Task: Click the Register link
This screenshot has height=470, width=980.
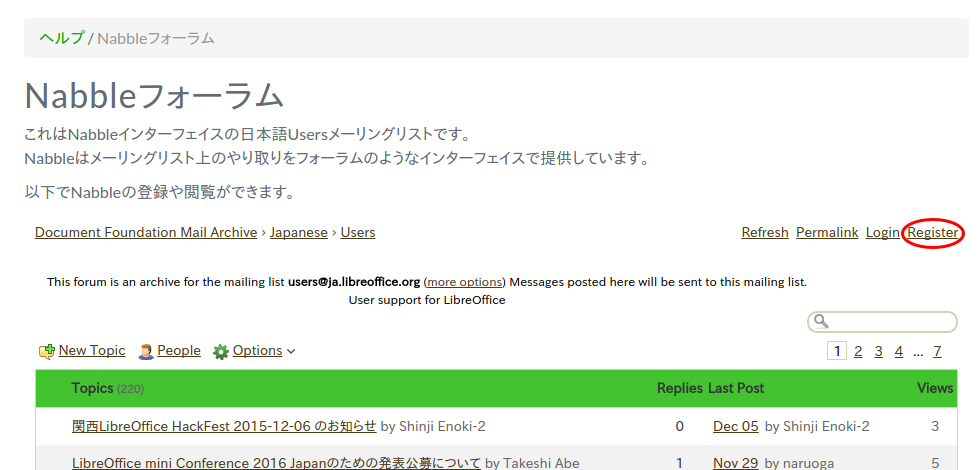Action: pos(932,232)
